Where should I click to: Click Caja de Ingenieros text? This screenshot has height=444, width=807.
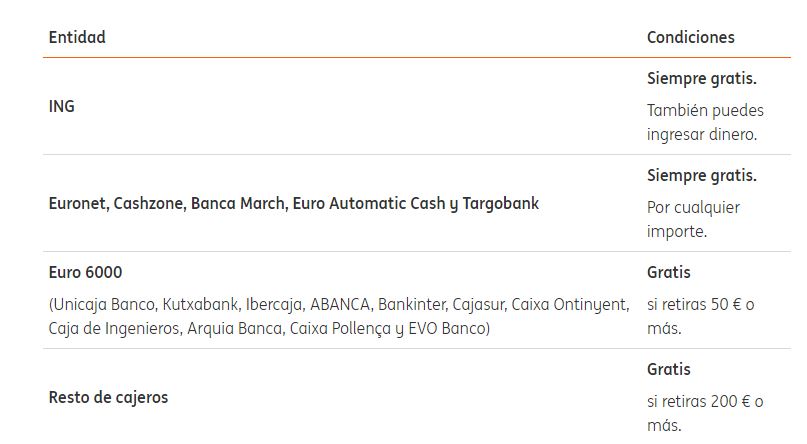click(113, 328)
